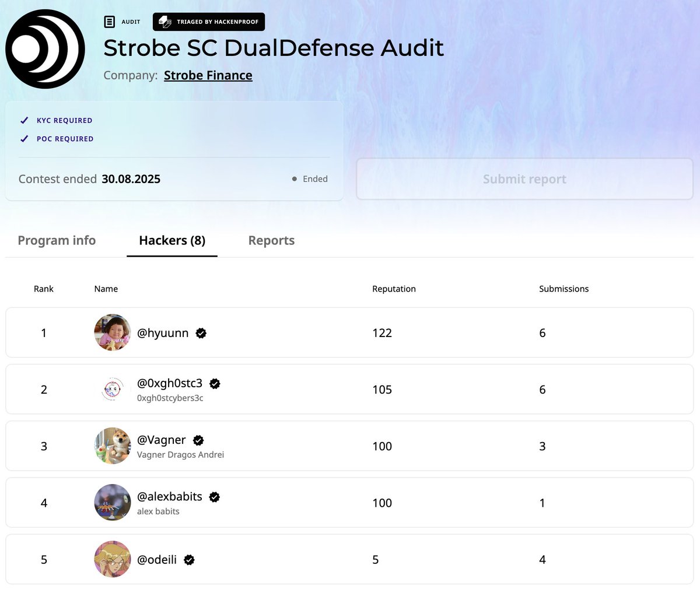
Task: Open the @0xgh0stc3 profile link
Action: (x=170, y=383)
